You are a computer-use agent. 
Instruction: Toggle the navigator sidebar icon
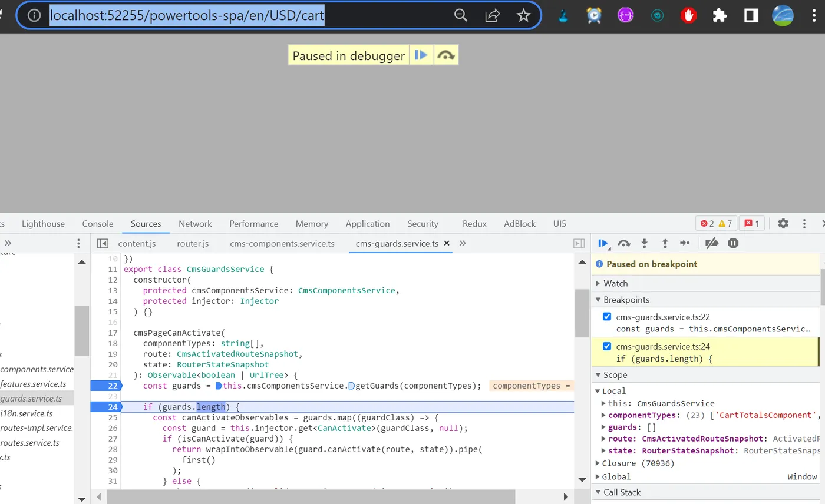[x=103, y=243]
